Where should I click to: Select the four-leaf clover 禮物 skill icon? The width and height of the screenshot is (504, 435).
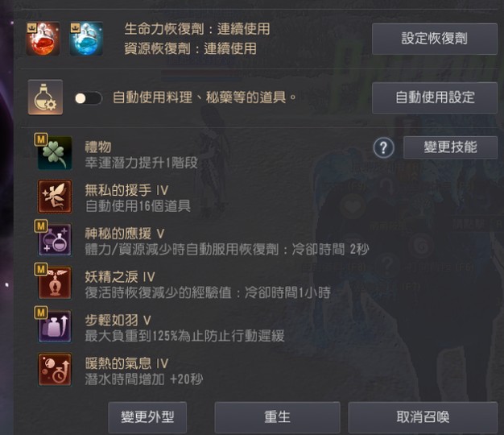[55, 153]
